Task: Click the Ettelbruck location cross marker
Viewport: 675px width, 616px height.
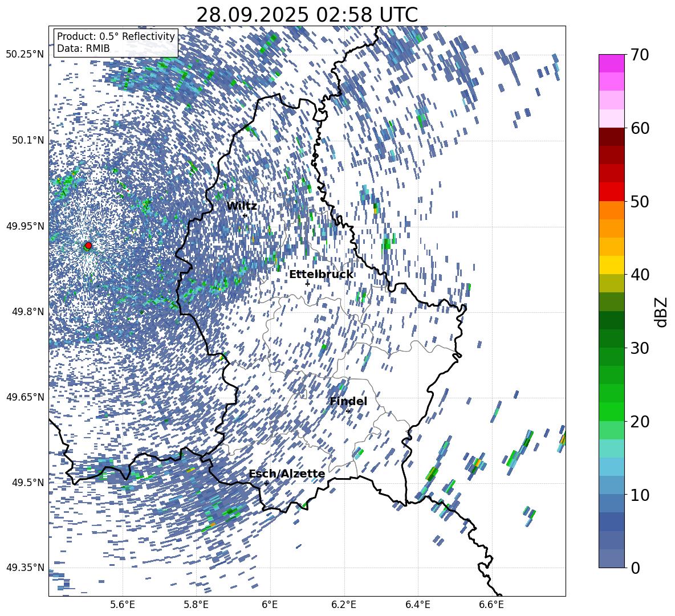Action: click(x=307, y=283)
